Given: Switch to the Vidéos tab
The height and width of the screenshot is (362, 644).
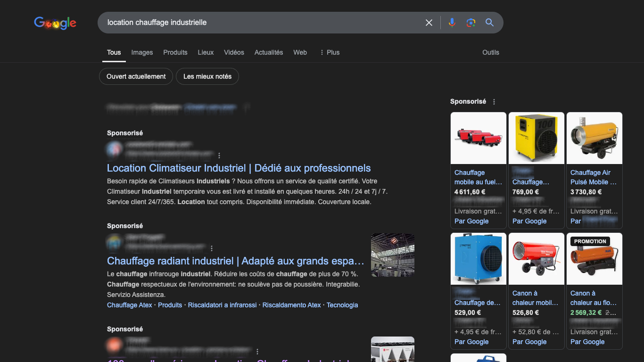Looking at the screenshot, I should [x=234, y=52].
